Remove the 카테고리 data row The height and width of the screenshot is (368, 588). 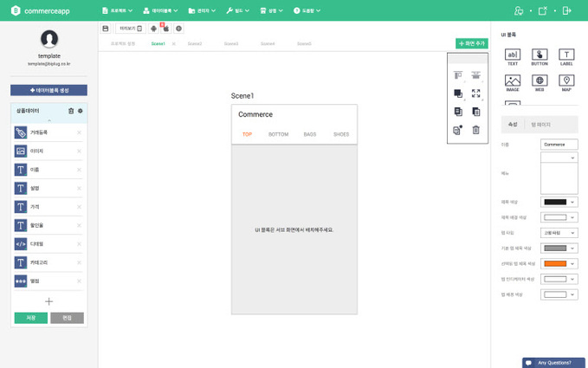point(79,262)
